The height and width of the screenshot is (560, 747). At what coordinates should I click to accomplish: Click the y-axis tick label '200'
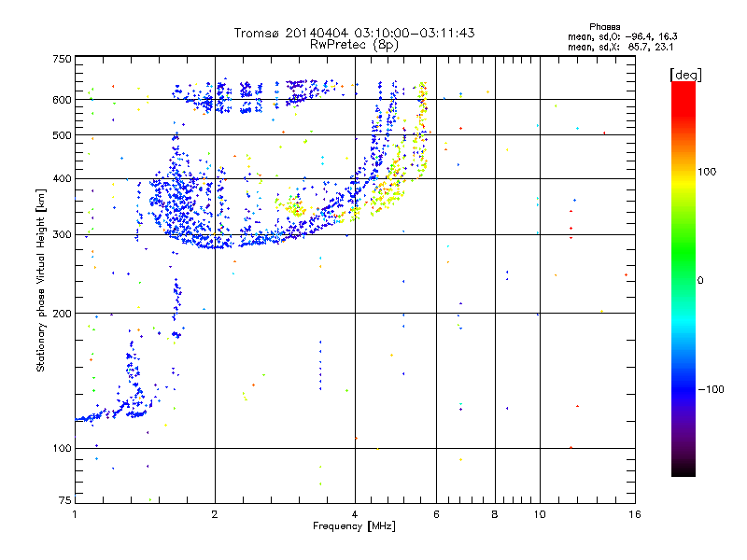tap(62, 314)
